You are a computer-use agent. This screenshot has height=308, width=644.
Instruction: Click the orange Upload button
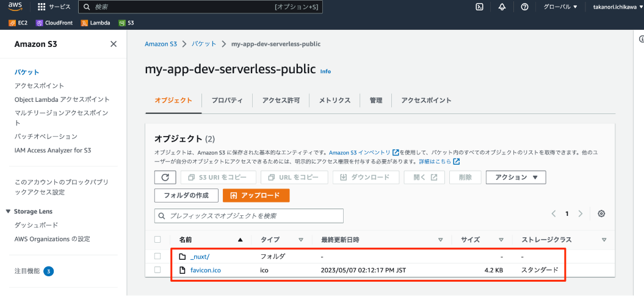[256, 196]
